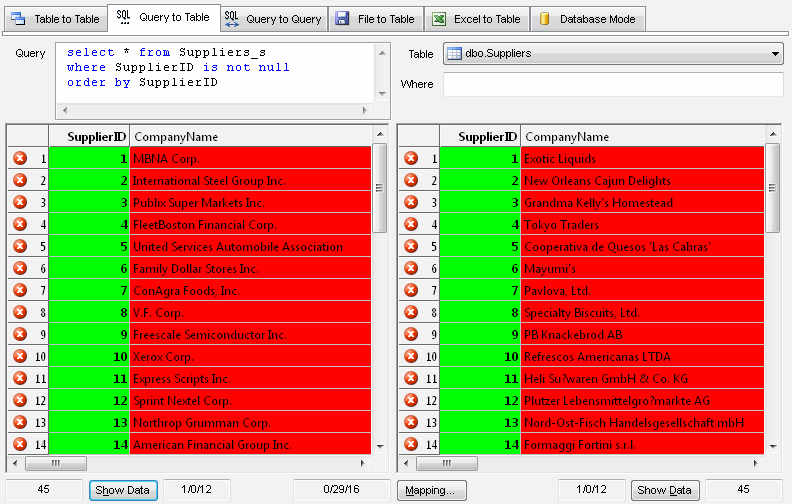Click error icon for Mayumi's row
The height and width of the screenshot is (504, 792).
pos(411,268)
